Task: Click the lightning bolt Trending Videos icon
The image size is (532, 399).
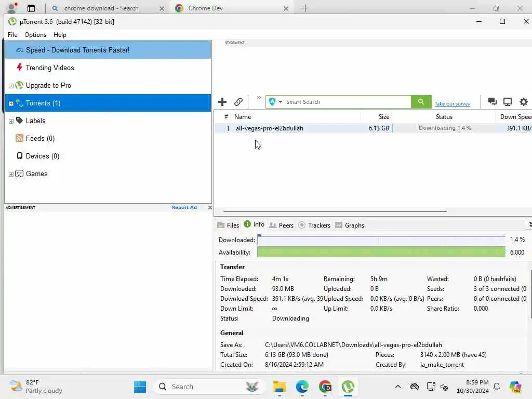Action: [x=20, y=67]
